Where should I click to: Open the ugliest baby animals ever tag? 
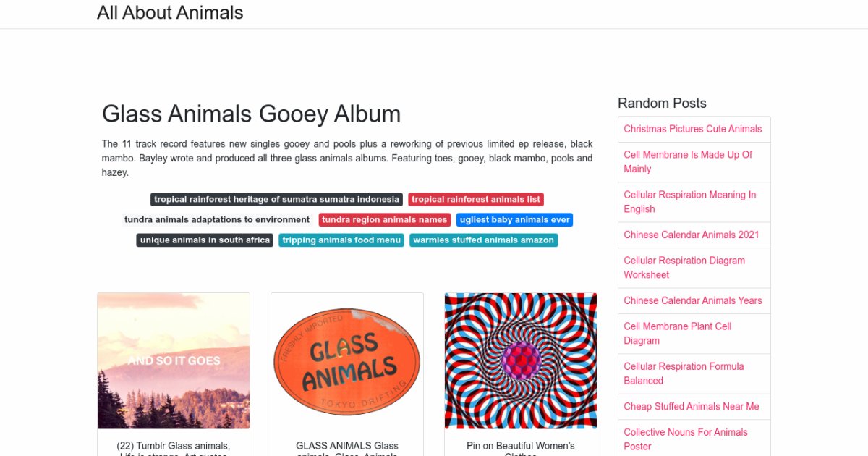pos(515,220)
